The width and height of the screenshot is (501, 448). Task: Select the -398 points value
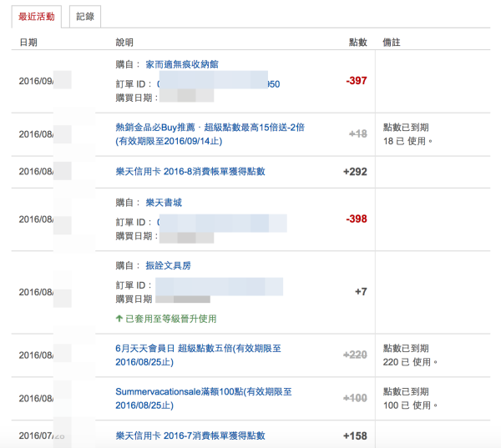[356, 219]
